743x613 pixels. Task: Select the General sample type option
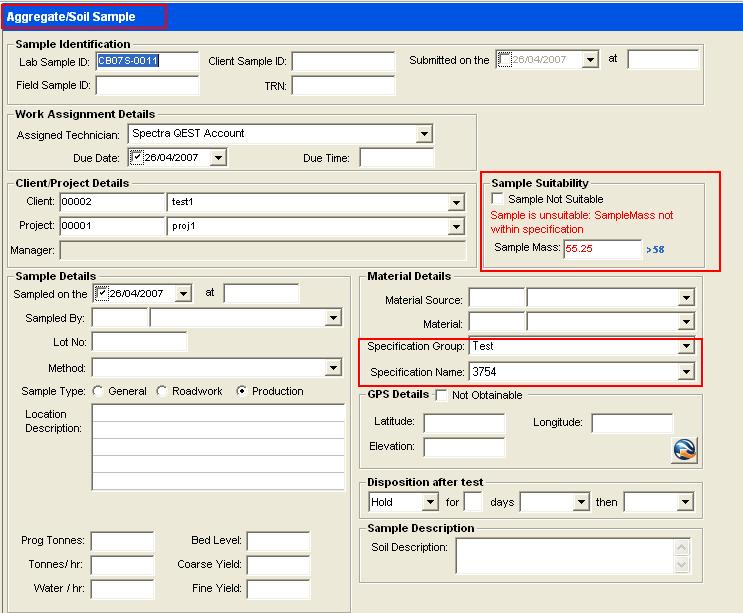tap(98, 391)
